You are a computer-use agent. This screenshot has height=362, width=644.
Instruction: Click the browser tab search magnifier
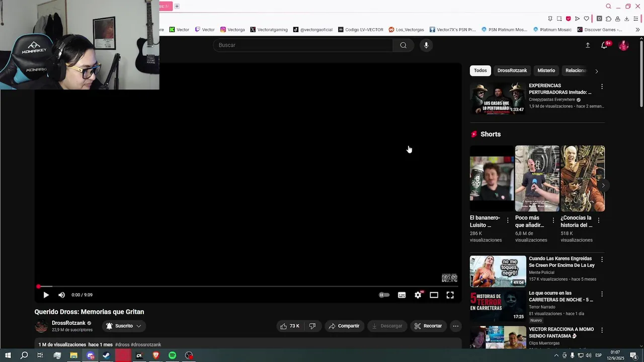point(608,7)
